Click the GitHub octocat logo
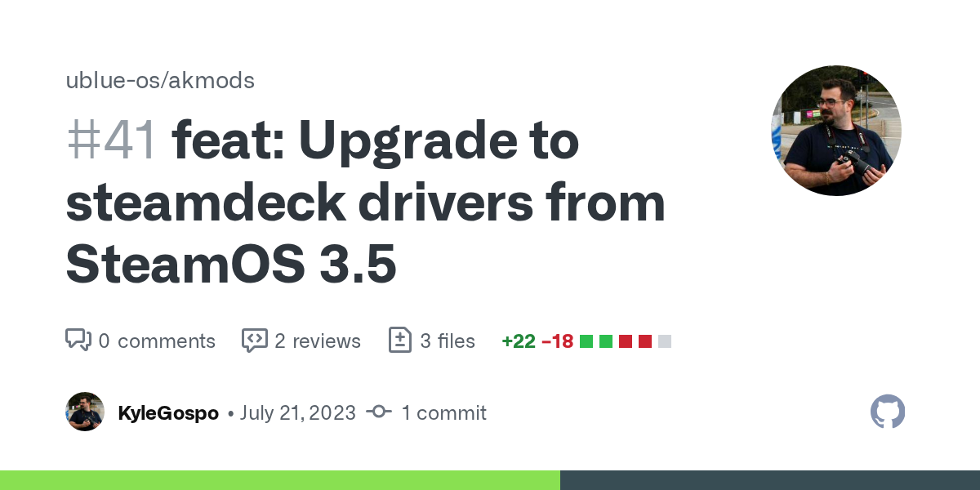Viewport: 980px width, 490px height. point(888,412)
